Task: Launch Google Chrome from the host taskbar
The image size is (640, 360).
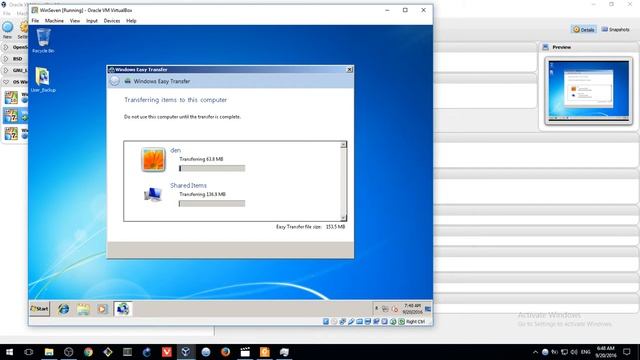Action: point(88,352)
